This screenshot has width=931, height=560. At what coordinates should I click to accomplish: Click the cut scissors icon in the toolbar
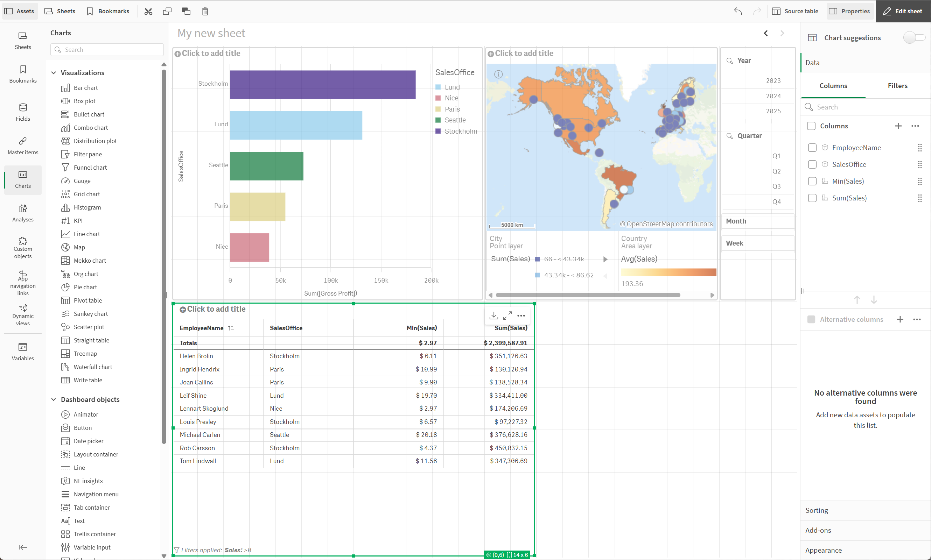[148, 11]
